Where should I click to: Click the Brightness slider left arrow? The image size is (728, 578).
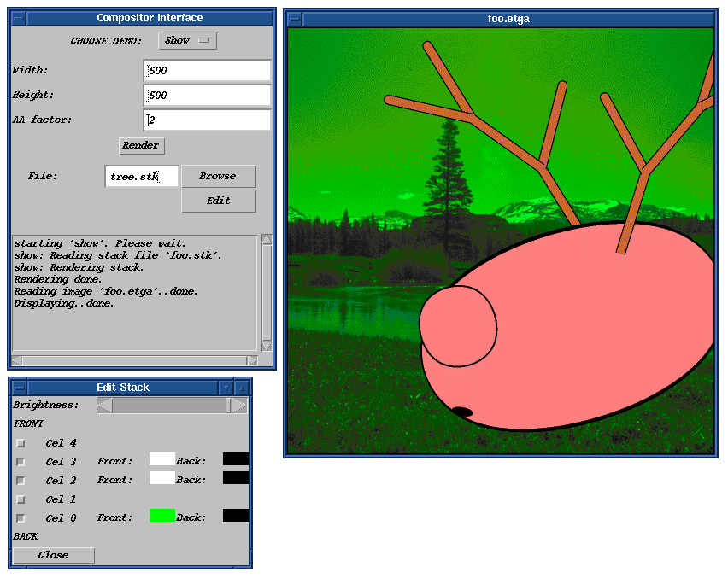[104, 406]
